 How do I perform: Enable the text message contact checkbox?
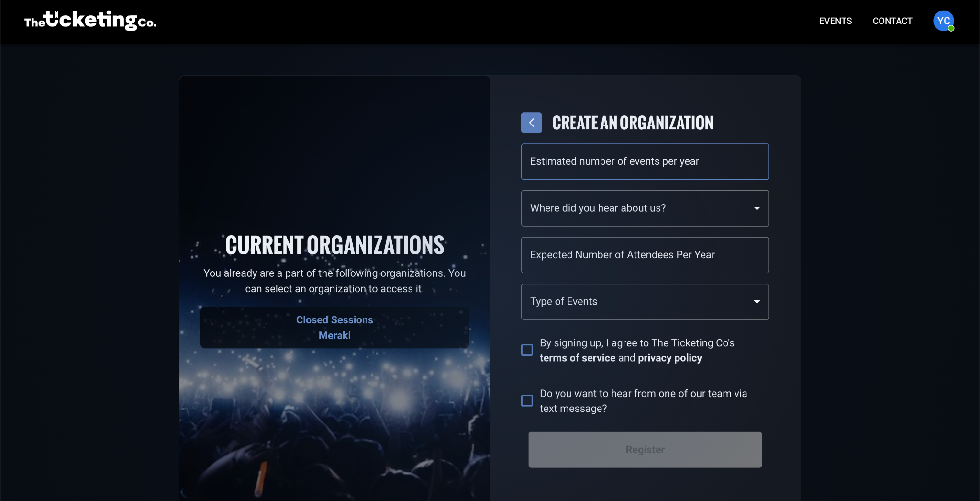point(527,400)
